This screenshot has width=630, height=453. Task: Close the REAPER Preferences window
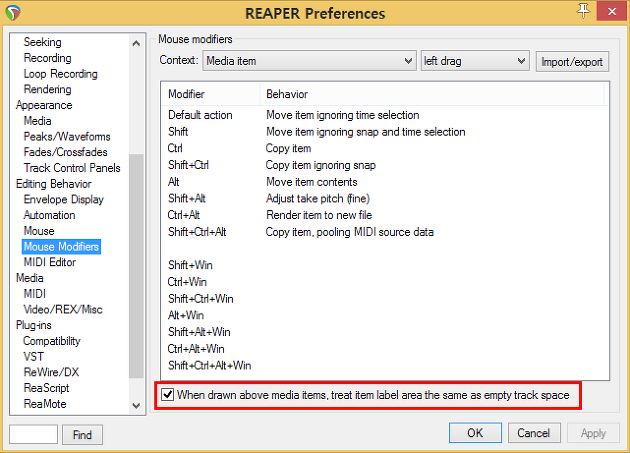(612, 11)
